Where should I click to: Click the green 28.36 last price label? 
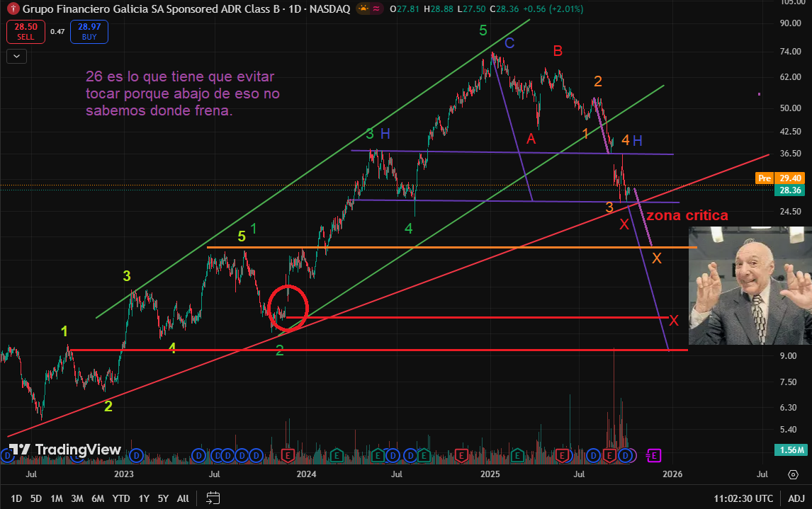click(x=790, y=190)
